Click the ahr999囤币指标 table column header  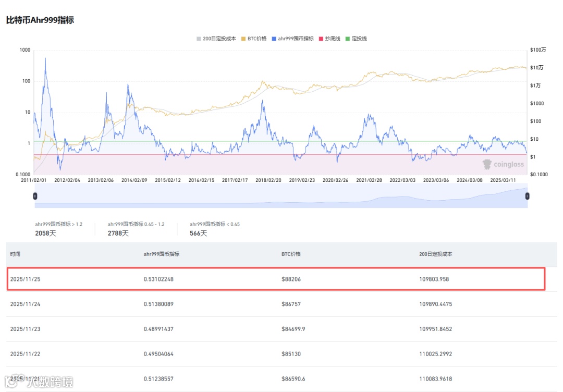coord(161,254)
